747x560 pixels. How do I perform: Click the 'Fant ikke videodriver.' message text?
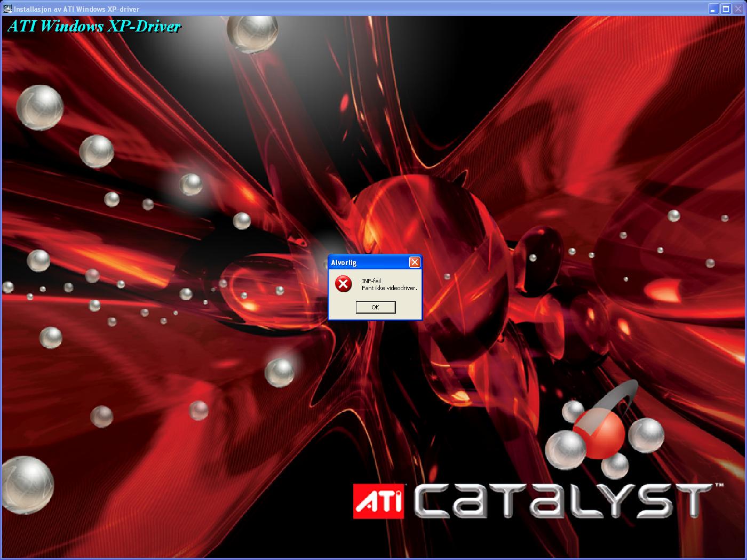click(x=390, y=288)
